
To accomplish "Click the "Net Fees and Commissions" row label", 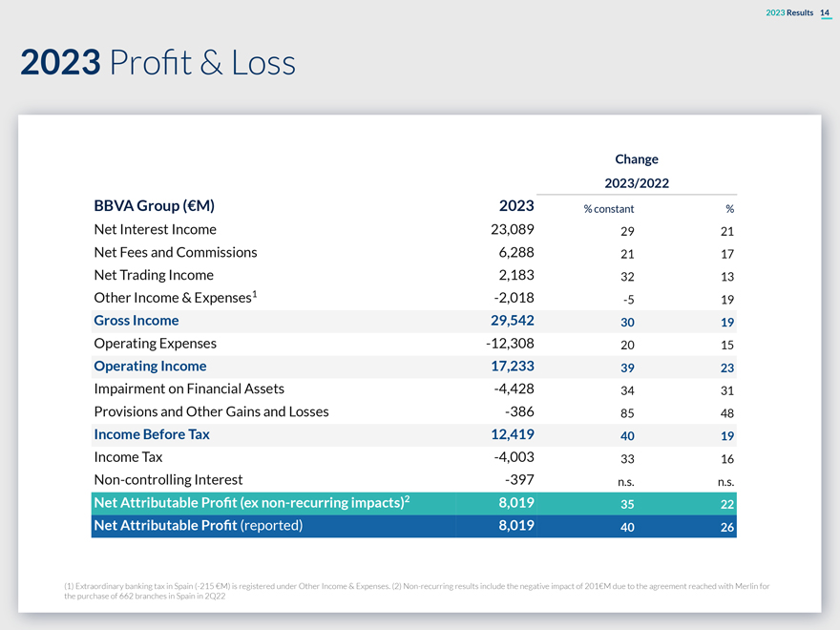I will tap(176, 252).
